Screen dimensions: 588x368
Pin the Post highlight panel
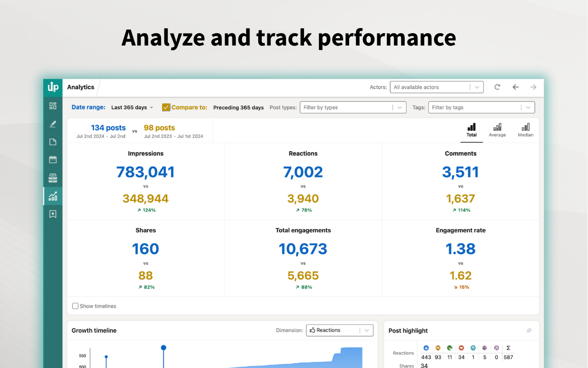click(529, 331)
